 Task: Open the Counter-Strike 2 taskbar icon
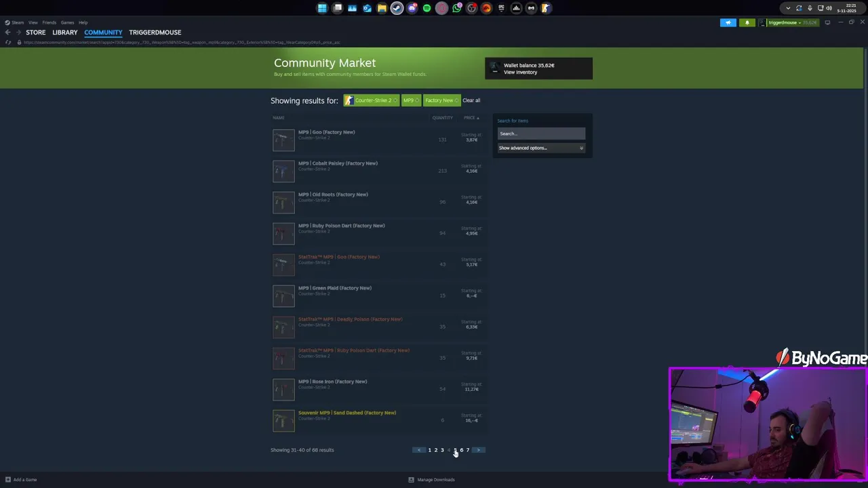tap(546, 8)
